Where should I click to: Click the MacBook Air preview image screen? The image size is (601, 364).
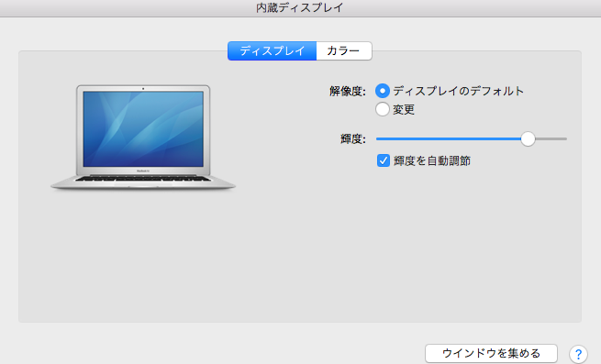coord(143,128)
